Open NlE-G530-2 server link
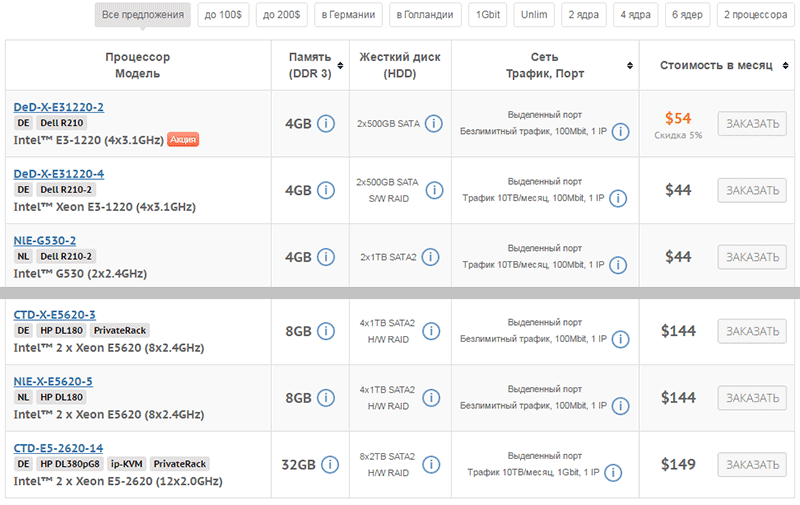 (45, 241)
